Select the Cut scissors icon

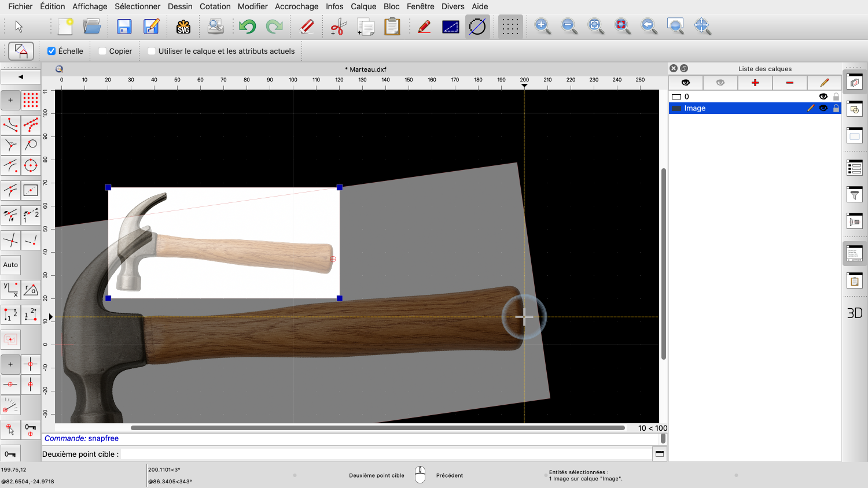pos(338,27)
